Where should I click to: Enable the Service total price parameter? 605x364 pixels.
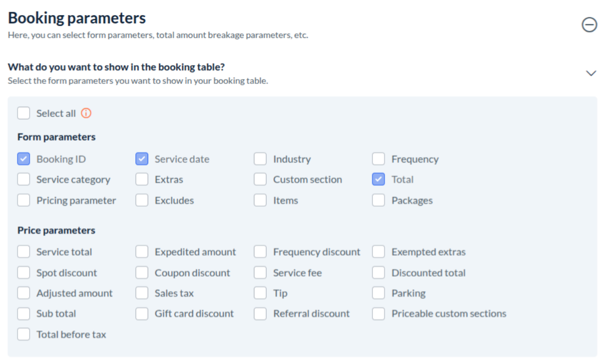[x=24, y=252]
